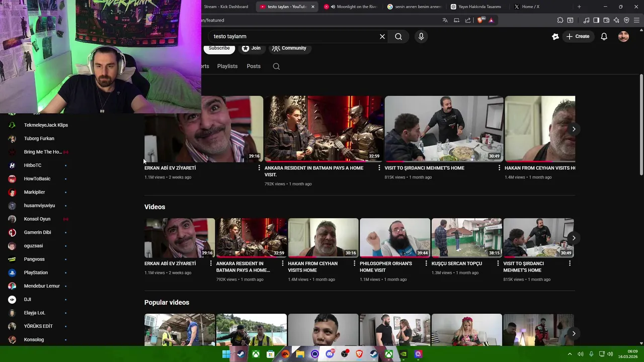Open File Explorer from the taskbar
644x362 pixels.
tap(300, 354)
